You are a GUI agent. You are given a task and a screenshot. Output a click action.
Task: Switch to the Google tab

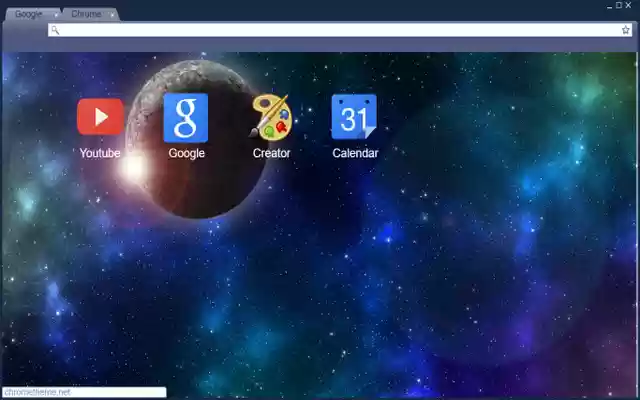[29, 14]
